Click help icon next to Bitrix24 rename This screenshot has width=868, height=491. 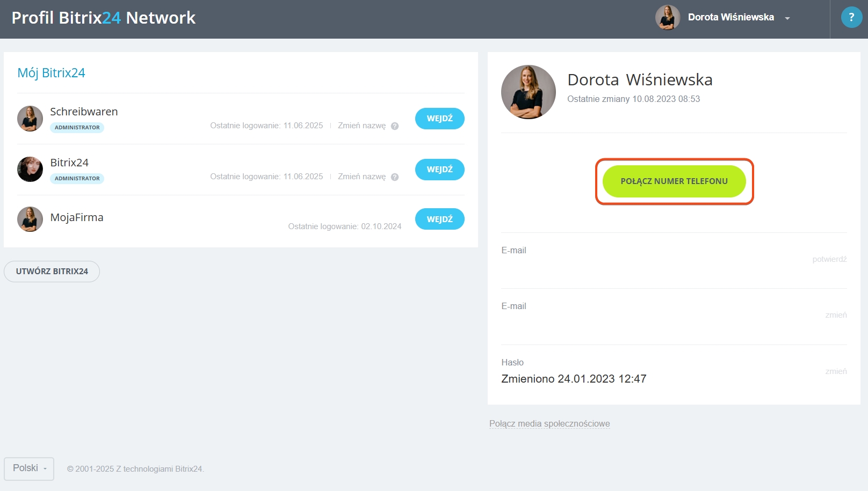pyautogui.click(x=395, y=177)
